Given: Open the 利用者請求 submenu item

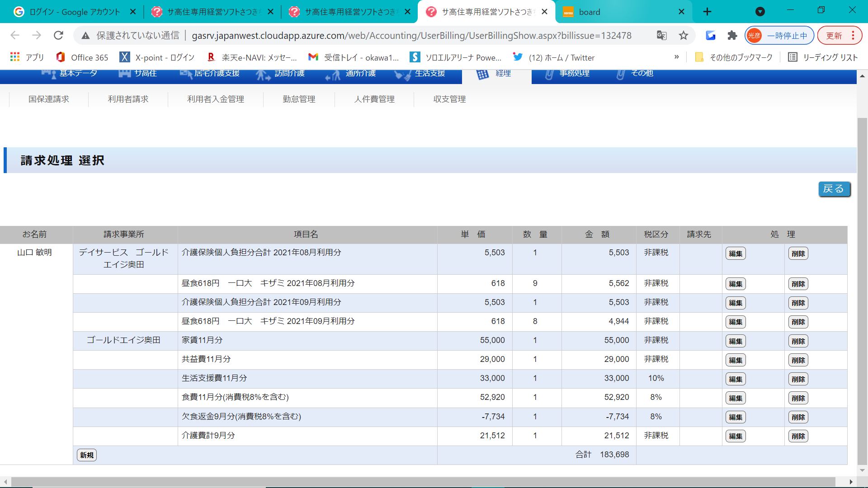Looking at the screenshot, I should (x=128, y=99).
